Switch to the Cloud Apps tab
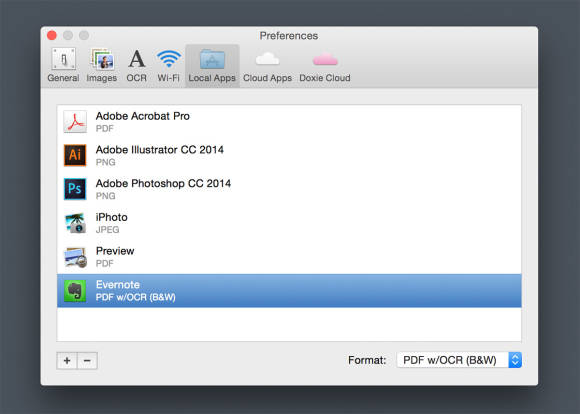 click(267, 65)
